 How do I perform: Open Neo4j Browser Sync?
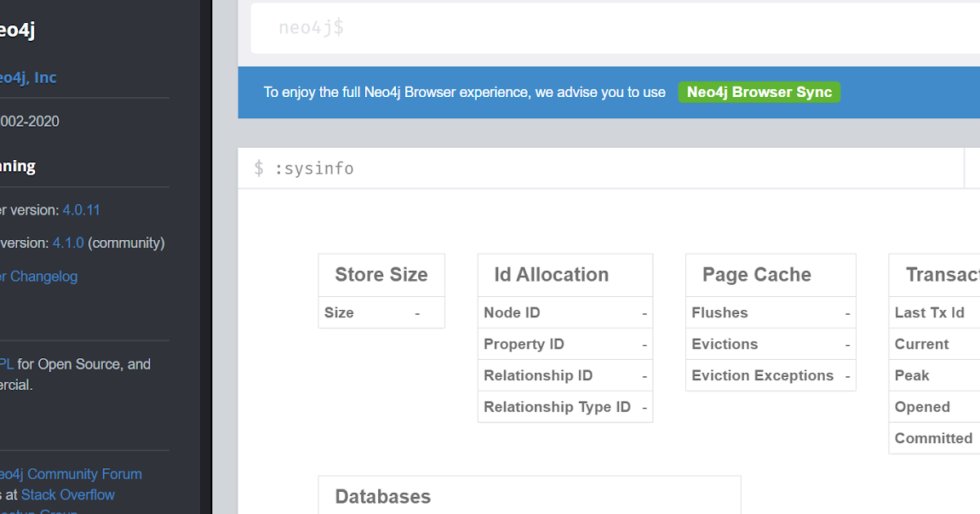(x=759, y=91)
